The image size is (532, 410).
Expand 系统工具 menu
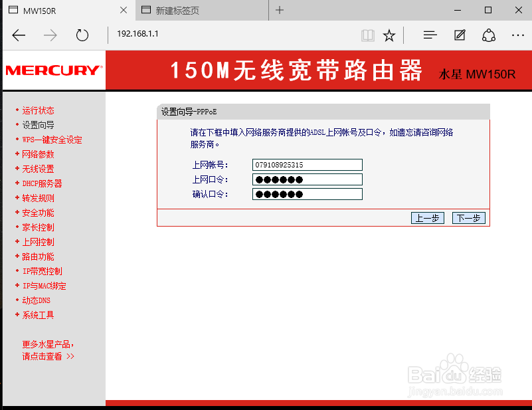38,314
